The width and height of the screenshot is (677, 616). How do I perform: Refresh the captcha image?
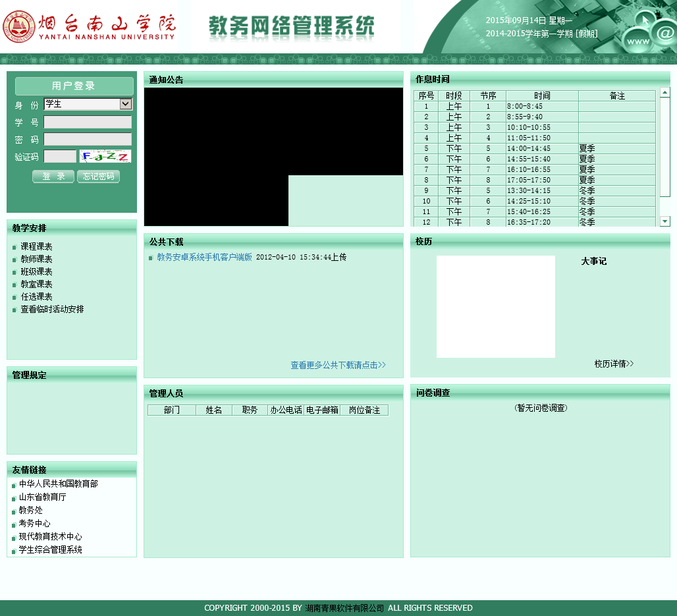(105, 156)
